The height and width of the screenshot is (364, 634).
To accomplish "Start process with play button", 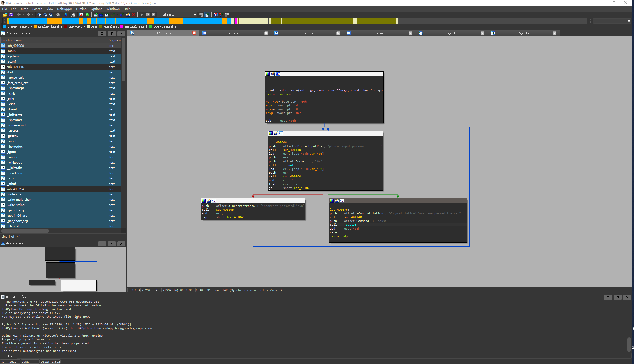I will pos(142,15).
